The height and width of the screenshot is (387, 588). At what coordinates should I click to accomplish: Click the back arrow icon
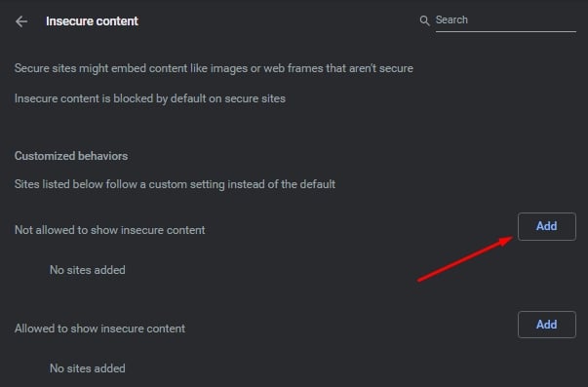point(21,21)
